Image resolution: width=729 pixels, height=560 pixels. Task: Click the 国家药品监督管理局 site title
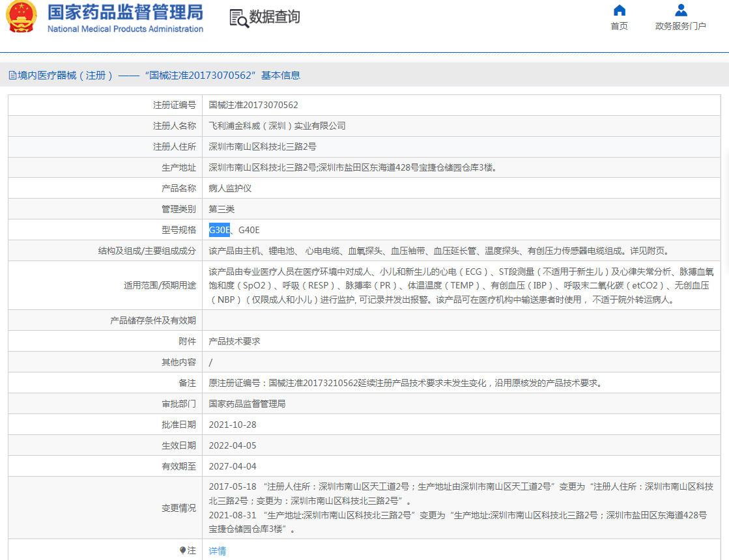pos(126,12)
